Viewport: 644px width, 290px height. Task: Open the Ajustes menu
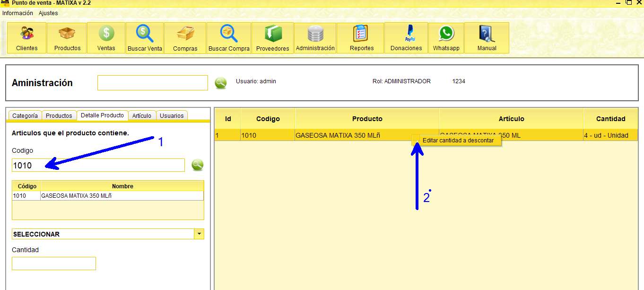click(48, 13)
